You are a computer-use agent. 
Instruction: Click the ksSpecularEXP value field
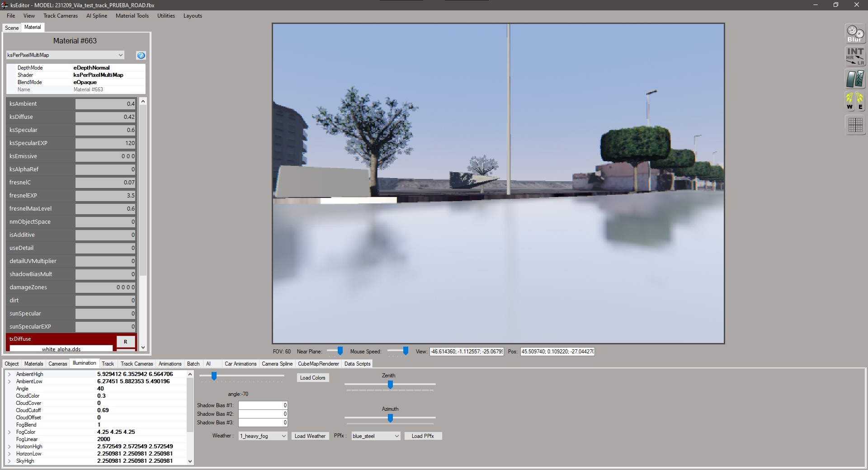pos(105,143)
